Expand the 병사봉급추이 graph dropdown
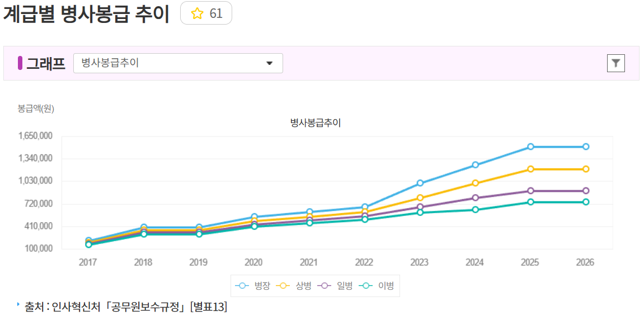Image resolution: width=644 pixels, height=320 pixels. point(177,63)
